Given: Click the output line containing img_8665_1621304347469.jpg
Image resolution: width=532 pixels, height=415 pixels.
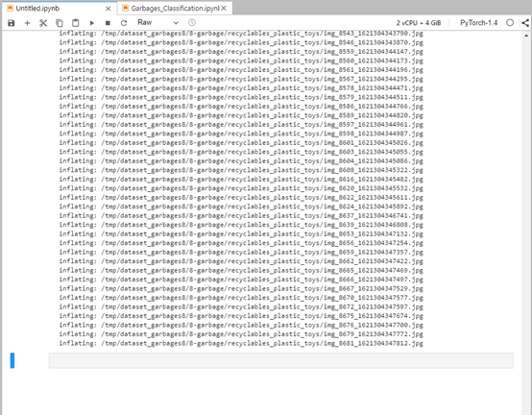Looking at the screenshot, I should click(x=241, y=271).
